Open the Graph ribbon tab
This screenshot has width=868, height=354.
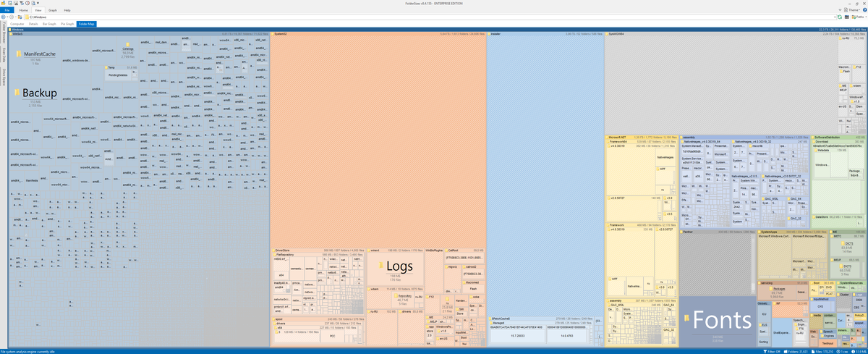(x=53, y=10)
